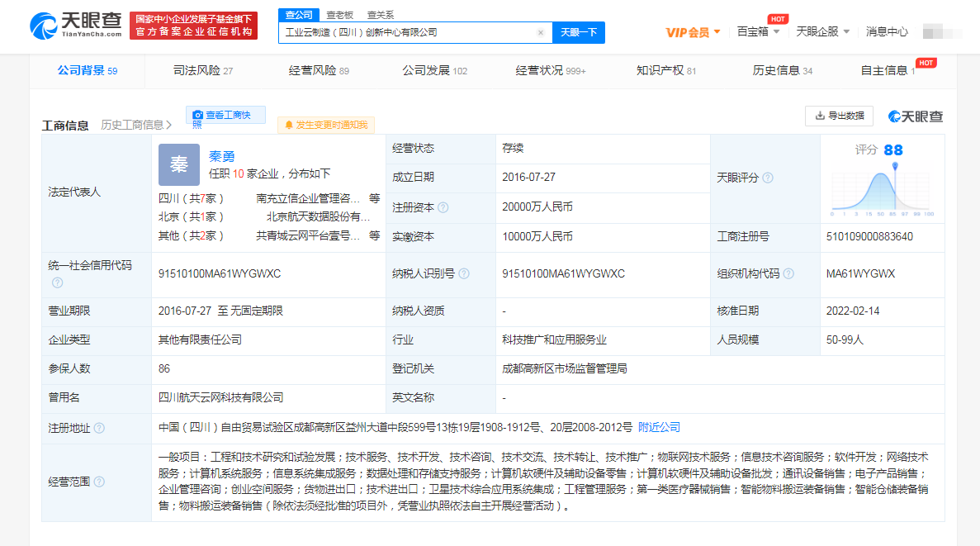Image resolution: width=980 pixels, height=546 pixels.
Task: Click the question mark next to 天眼评分
Action: (768, 178)
